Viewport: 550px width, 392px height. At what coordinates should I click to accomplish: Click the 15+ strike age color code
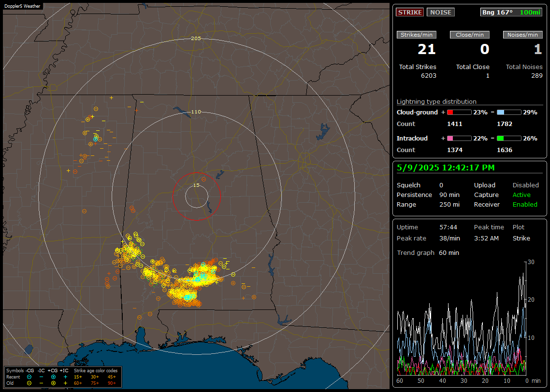point(78,377)
